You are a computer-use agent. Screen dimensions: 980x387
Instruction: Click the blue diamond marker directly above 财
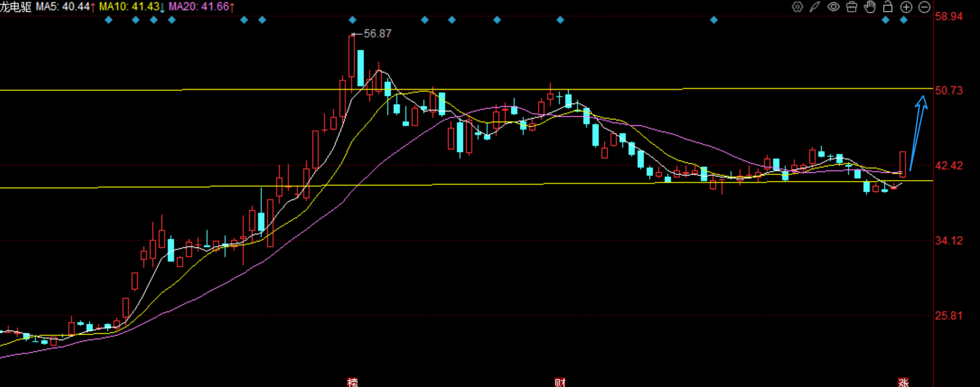pos(560,20)
